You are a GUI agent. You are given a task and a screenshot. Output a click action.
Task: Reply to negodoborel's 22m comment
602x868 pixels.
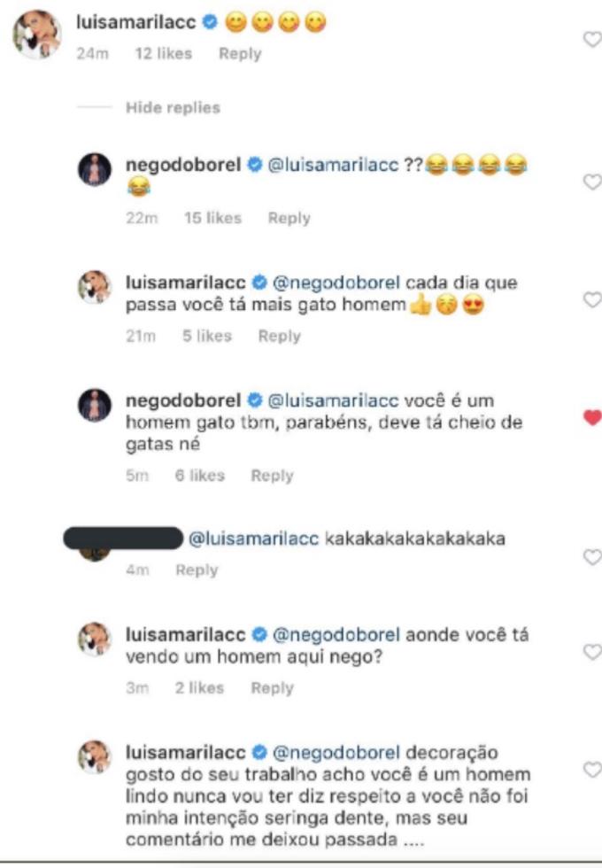(289, 218)
